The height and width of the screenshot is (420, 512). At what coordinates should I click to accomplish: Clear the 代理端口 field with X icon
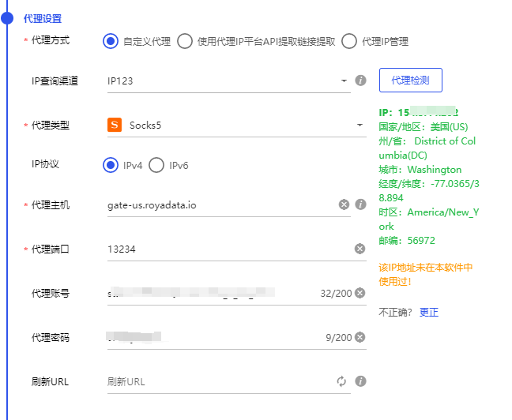coord(360,249)
